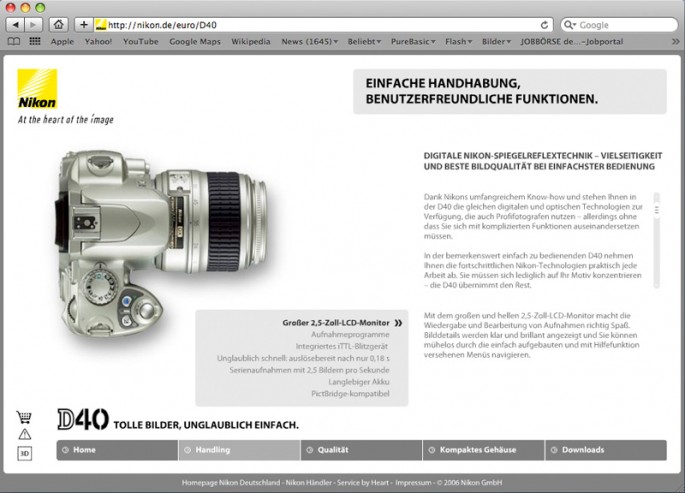
Task: Click the Nikon favicon in the address bar
Action: [x=100, y=25]
